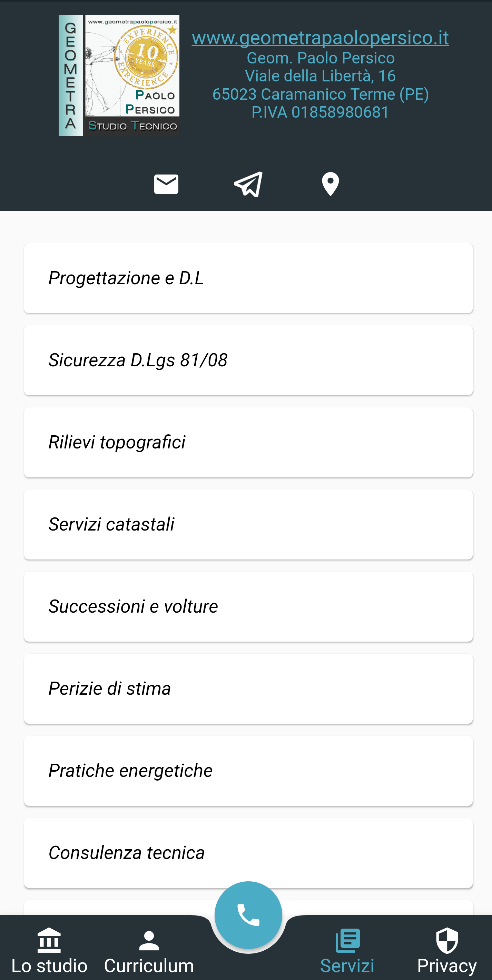
Task: Open Successioni e volture item
Action: [x=248, y=607]
